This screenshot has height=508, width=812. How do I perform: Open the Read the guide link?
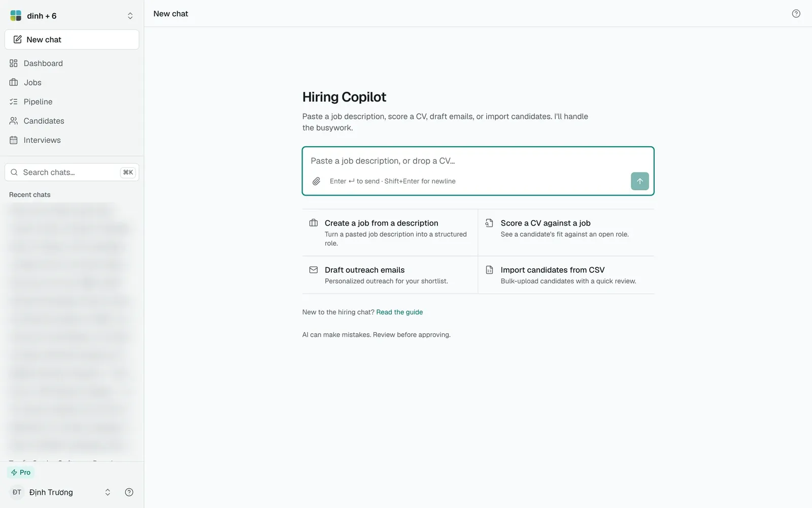pyautogui.click(x=399, y=312)
